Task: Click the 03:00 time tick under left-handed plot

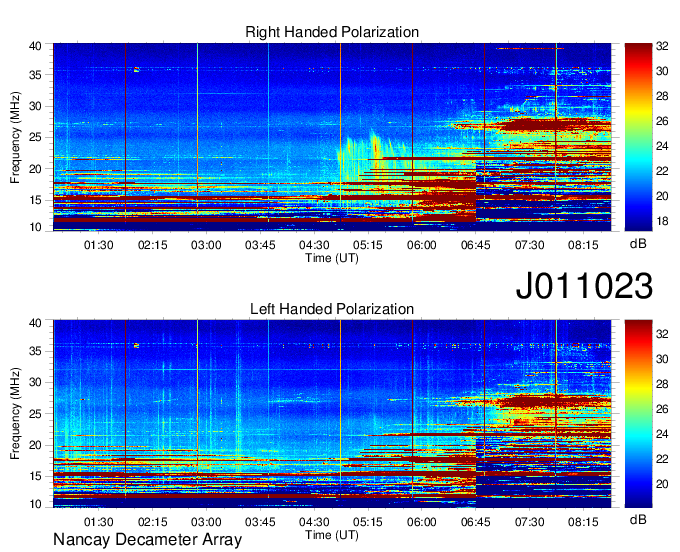Action: coord(206,522)
